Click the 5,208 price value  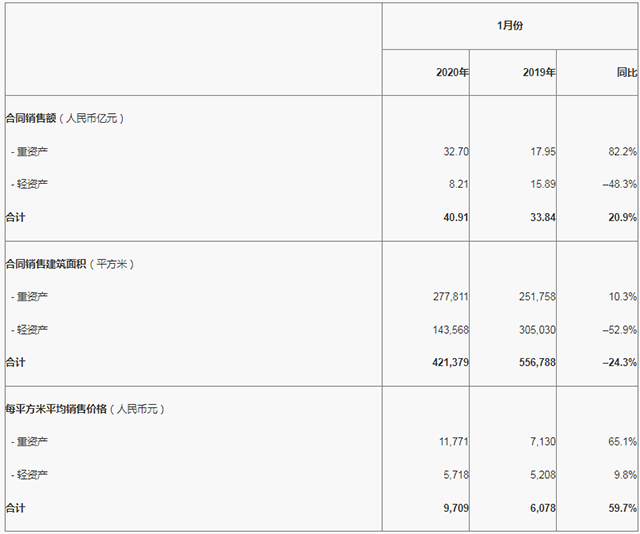[540, 474]
